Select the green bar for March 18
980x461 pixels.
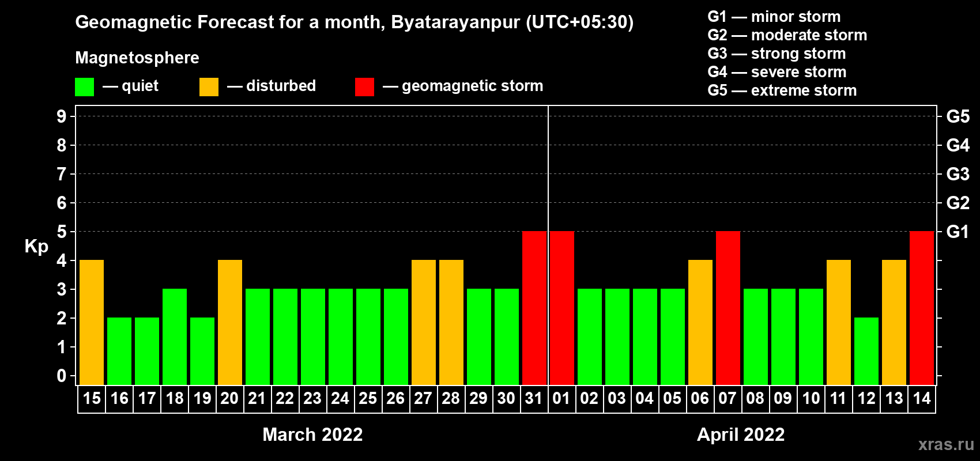[x=175, y=337]
